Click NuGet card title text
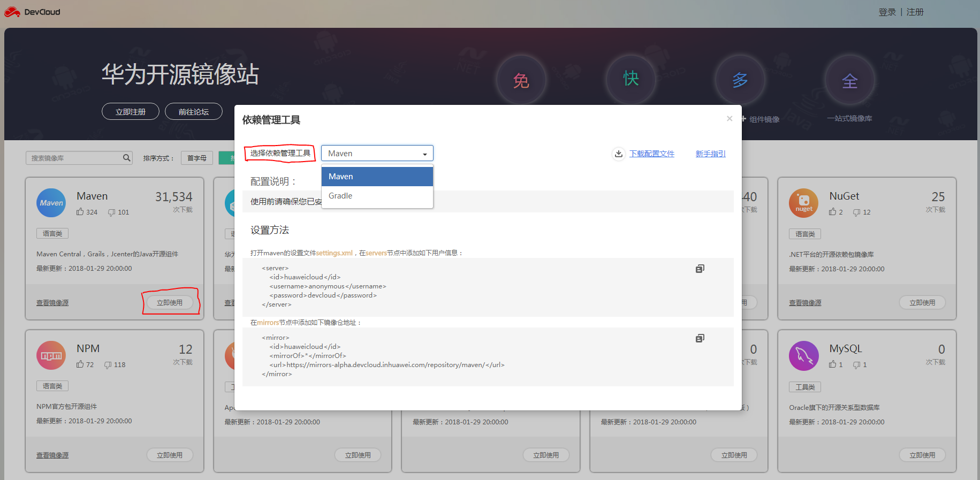980x480 pixels. (x=844, y=196)
